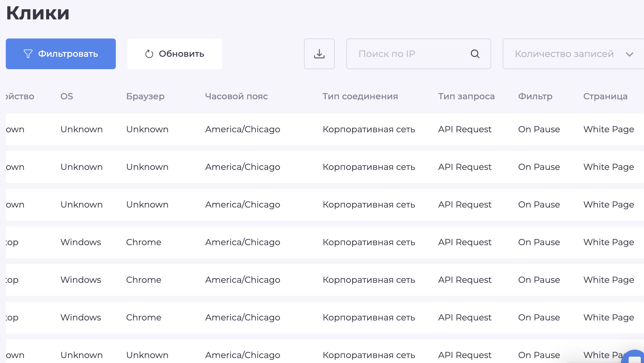The image size is (644, 363).
Task: Click the magnifier search icon
Action: coord(475,54)
